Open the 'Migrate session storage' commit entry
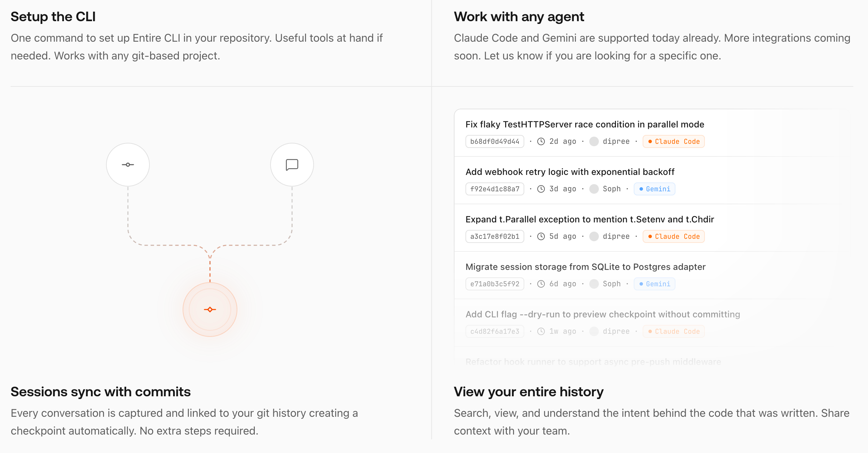Viewport: 868px width, 453px height. click(585, 267)
